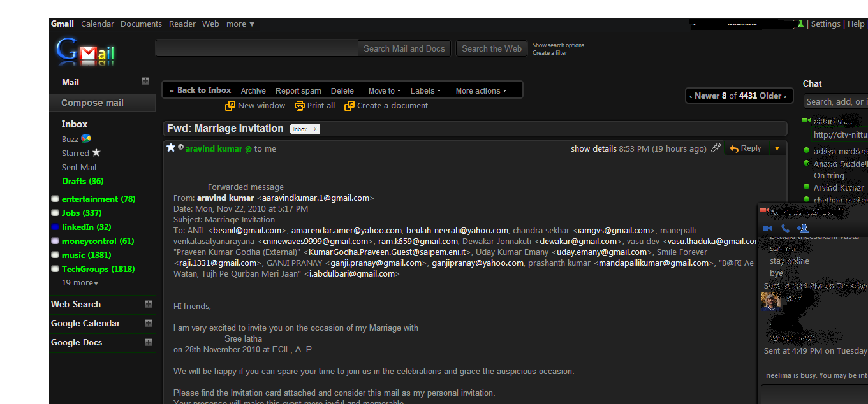Click the green video camera icon beside first chat contact

pyautogui.click(x=806, y=120)
